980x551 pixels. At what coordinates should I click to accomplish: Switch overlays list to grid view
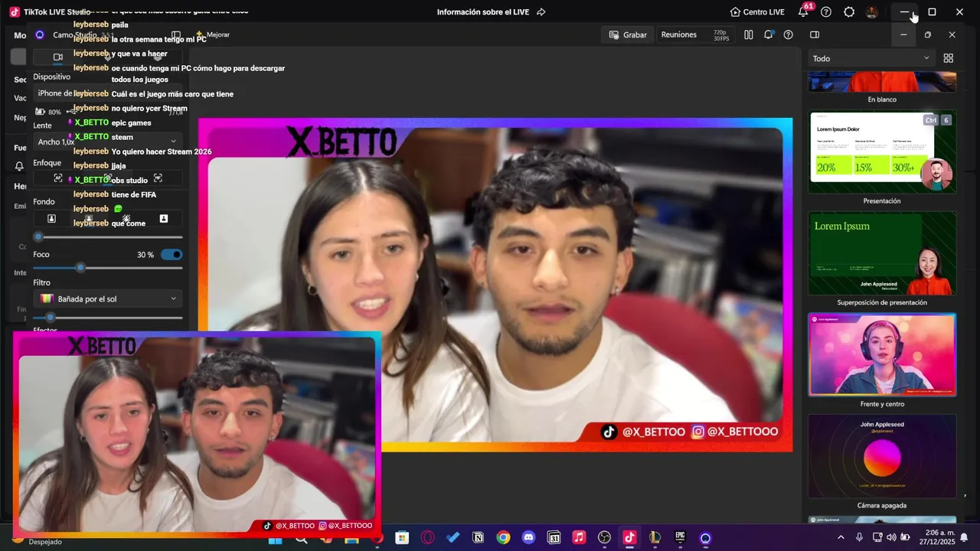948,58
